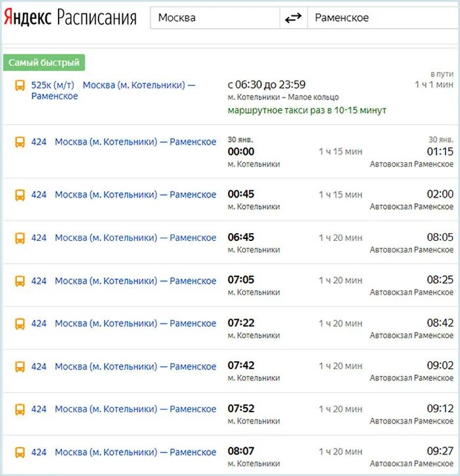
Task: Click bus icon of 08:07 departure row
Action: pyautogui.click(x=20, y=452)
